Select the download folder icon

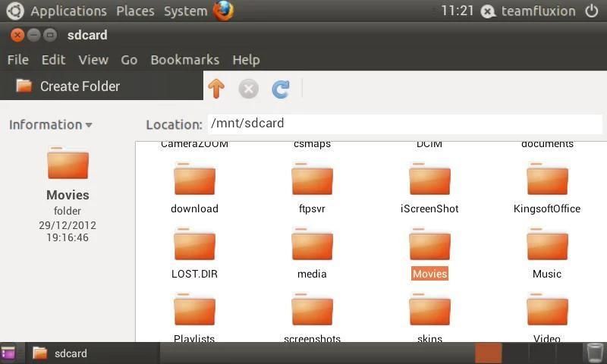coord(194,180)
